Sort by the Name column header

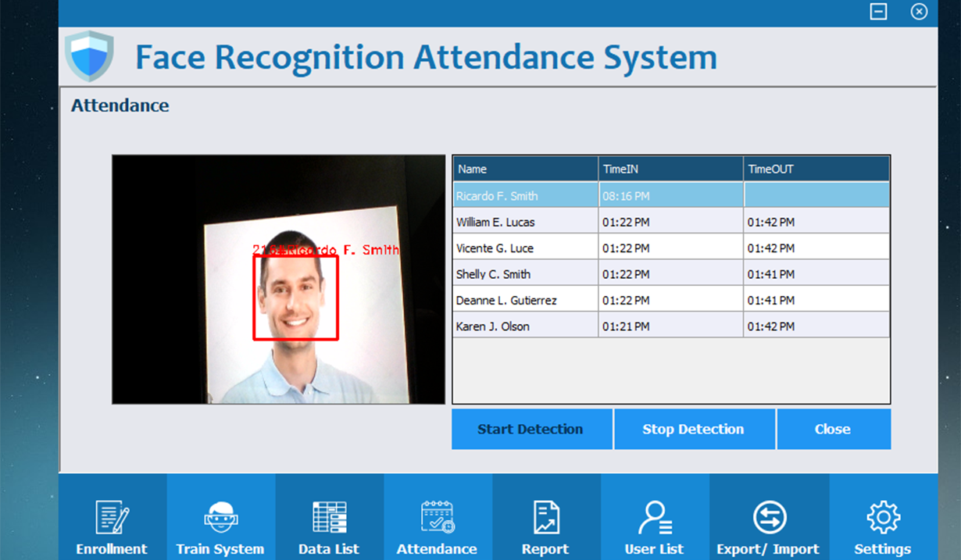(525, 169)
